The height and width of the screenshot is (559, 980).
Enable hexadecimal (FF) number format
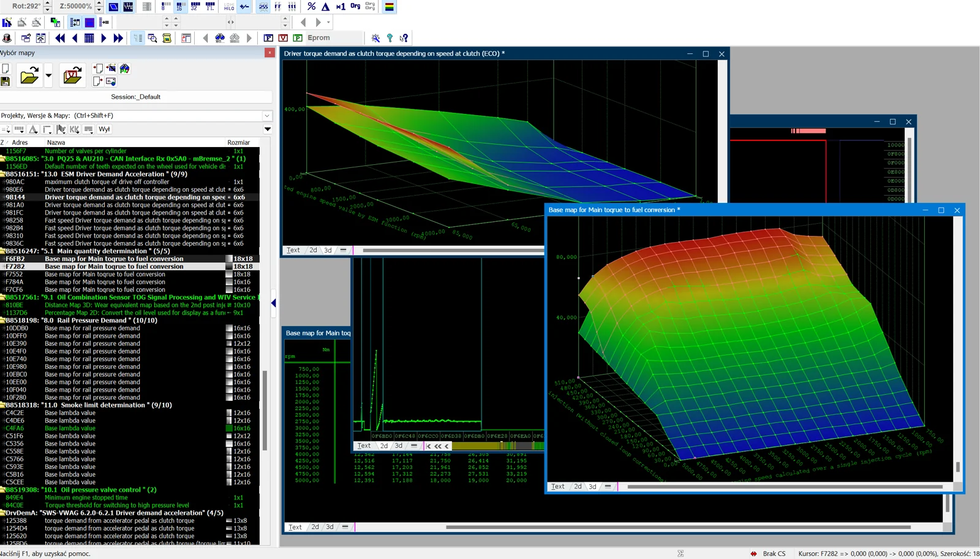coord(278,7)
